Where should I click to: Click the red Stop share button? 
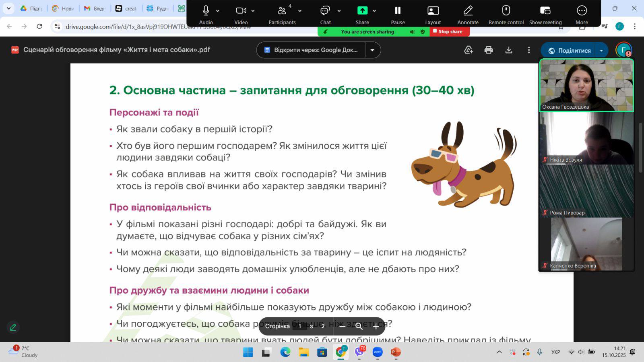450,32
